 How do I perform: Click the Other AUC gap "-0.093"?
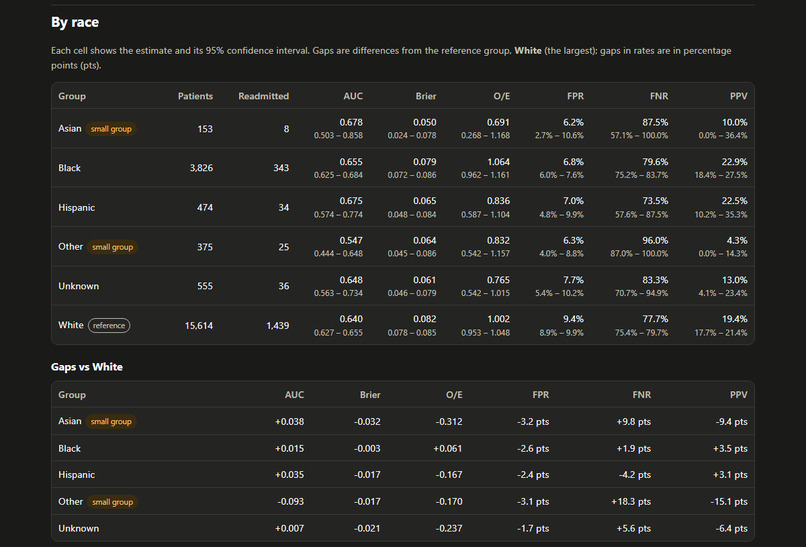290,502
